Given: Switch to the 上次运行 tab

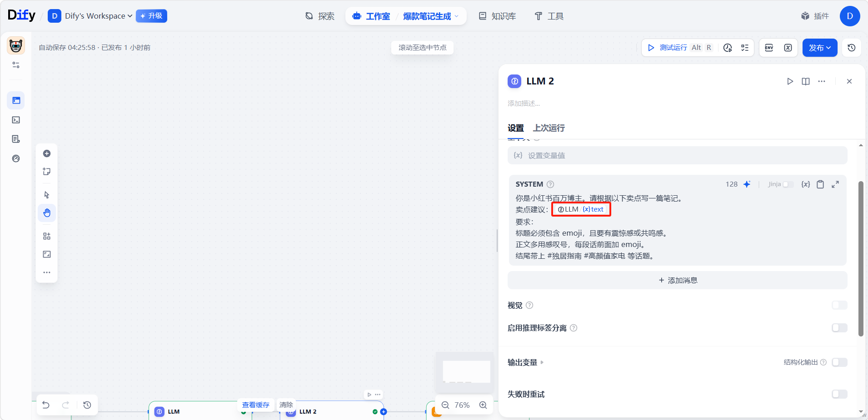Looking at the screenshot, I should (x=549, y=128).
